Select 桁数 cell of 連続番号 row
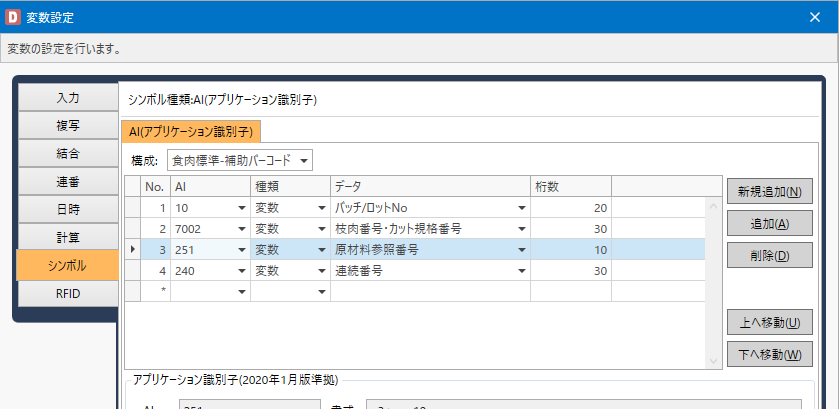 click(570, 270)
